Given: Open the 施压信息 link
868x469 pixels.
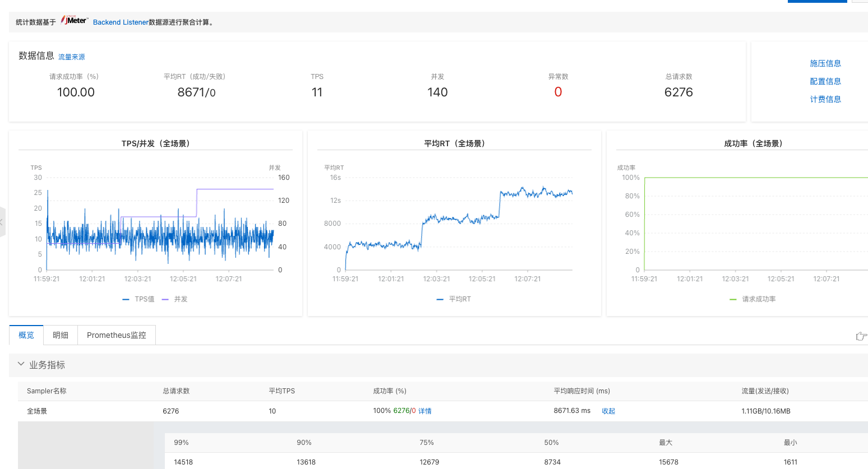Looking at the screenshot, I should click(825, 63).
